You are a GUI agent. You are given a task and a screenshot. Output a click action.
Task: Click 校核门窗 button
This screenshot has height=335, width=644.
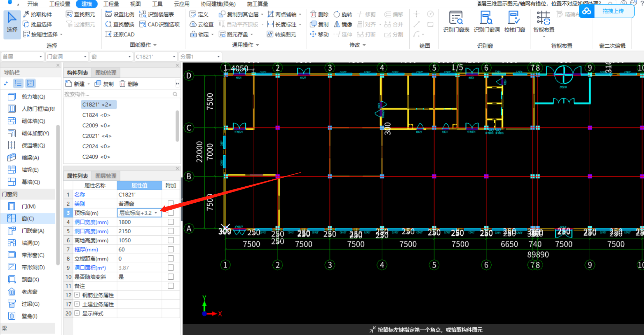pyautogui.click(x=514, y=22)
